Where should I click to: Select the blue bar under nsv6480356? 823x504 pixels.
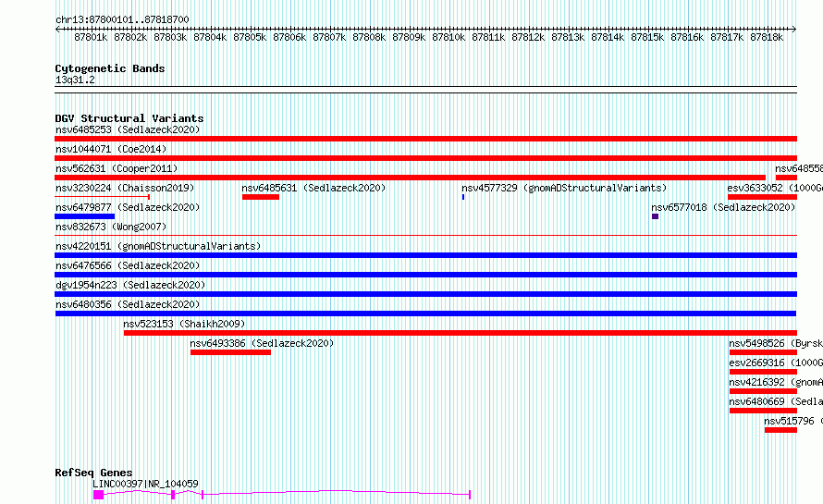[x=425, y=313]
